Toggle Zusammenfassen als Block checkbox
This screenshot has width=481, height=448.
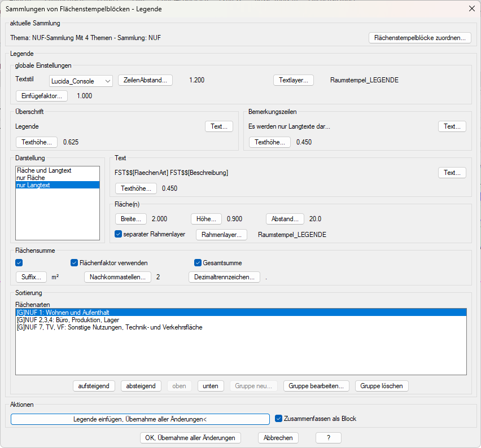pos(278,419)
